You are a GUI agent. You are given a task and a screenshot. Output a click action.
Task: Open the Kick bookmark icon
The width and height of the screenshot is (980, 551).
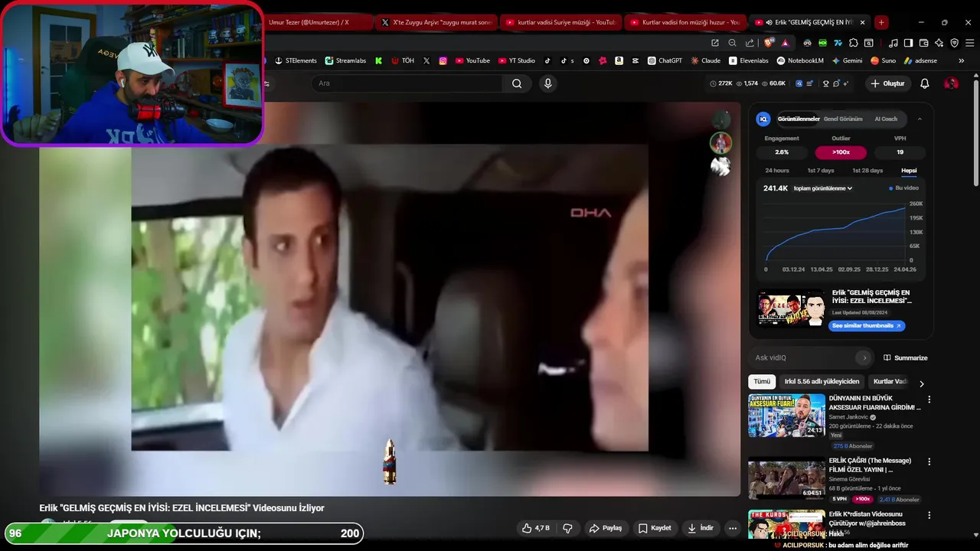378,60
